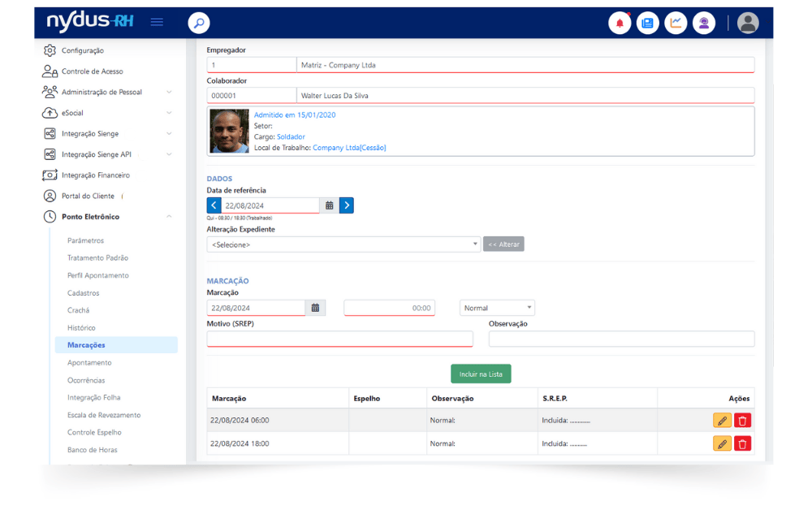The height and width of the screenshot is (510, 812).
Task: Click Admitido em 15/01/2020 link
Action: 295,115
